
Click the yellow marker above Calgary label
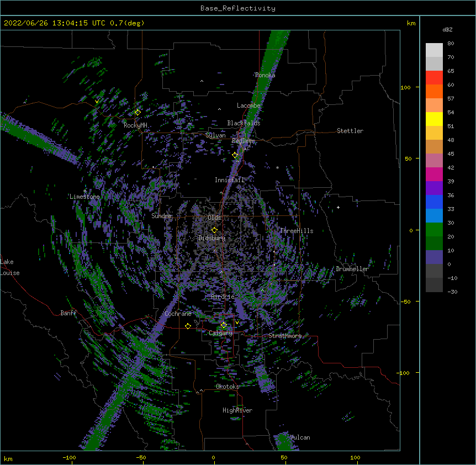pos(224,325)
